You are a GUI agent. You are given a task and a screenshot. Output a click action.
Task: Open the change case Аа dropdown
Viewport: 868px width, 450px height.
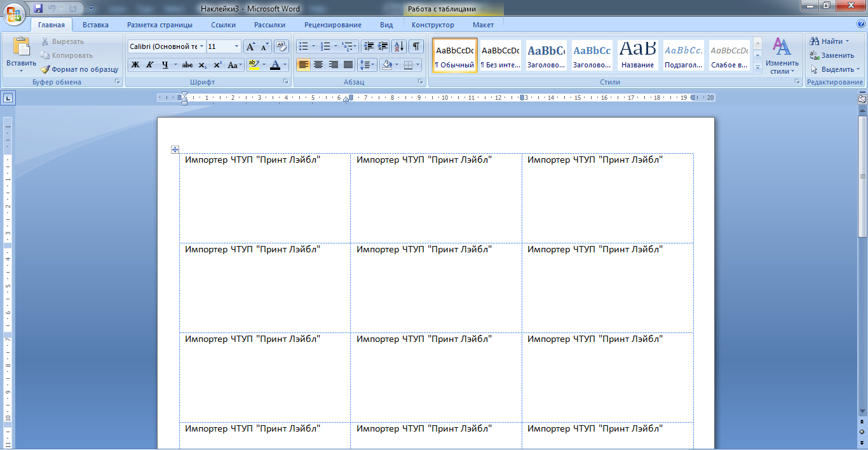tap(235, 65)
